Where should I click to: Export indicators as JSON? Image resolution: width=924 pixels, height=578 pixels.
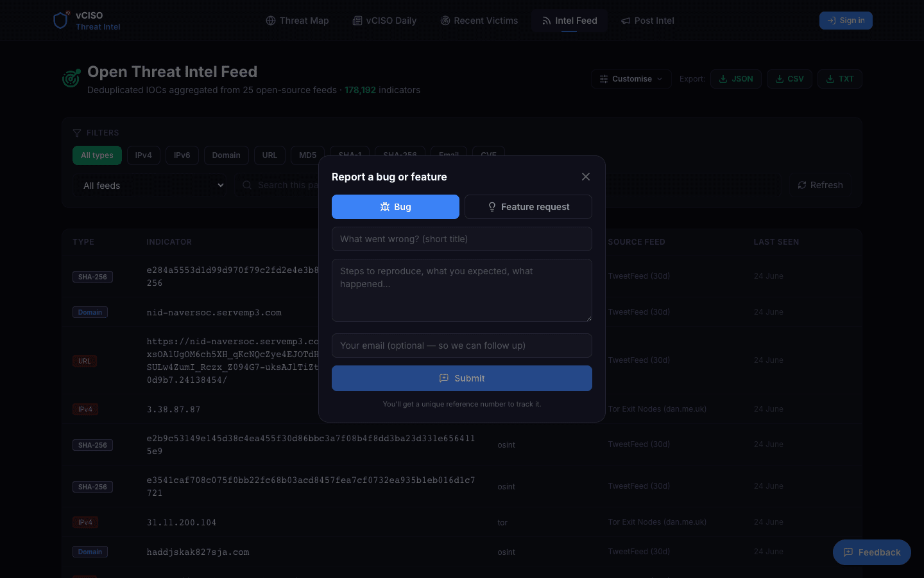point(736,79)
